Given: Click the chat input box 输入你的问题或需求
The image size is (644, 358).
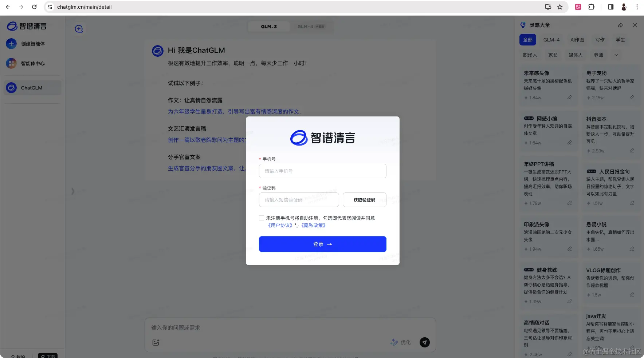Looking at the screenshot, I should point(290,328).
